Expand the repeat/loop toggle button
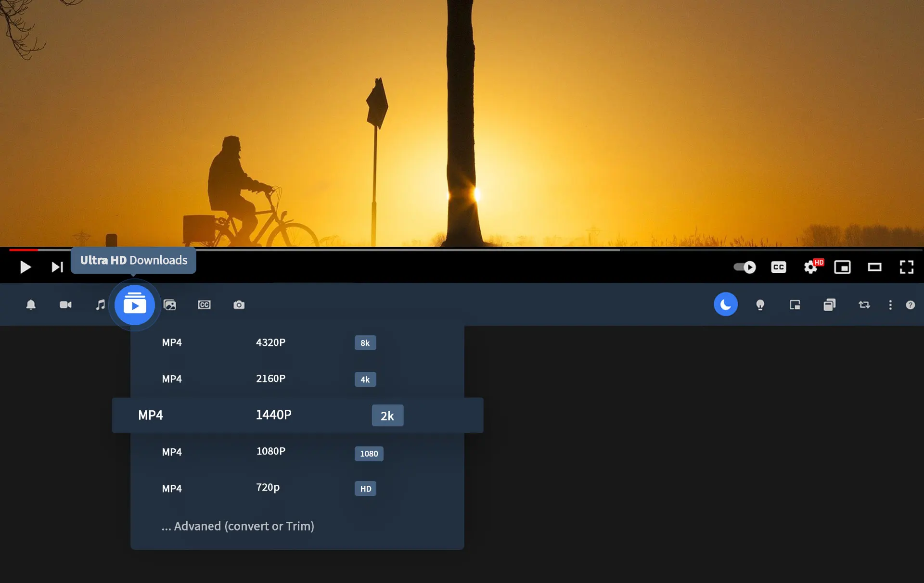Image resolution: width=924 pixels, height=583 pixels. (x=864, y=304)
